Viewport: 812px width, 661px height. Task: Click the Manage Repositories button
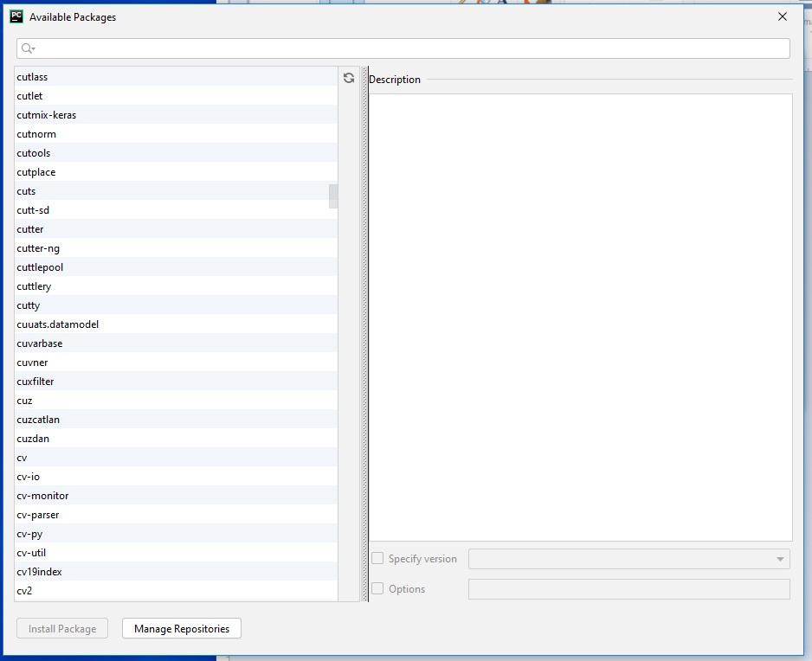pyautogui.click(x=182, y=629)
